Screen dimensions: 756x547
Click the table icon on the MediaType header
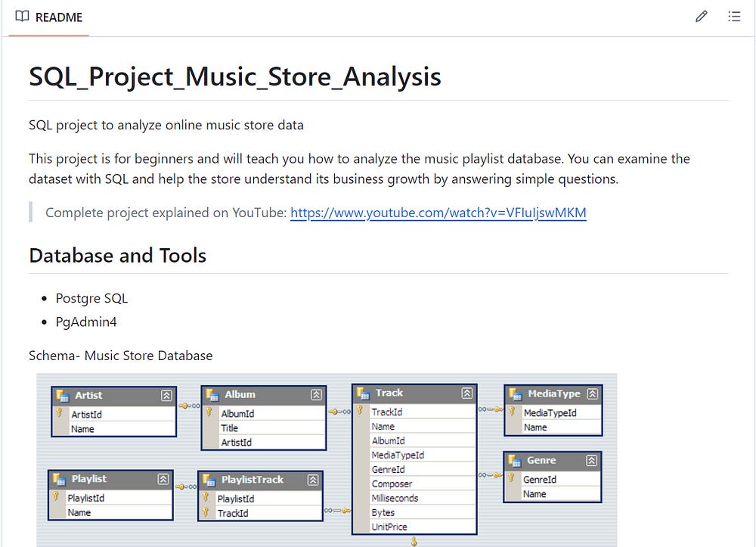(514, 394)
